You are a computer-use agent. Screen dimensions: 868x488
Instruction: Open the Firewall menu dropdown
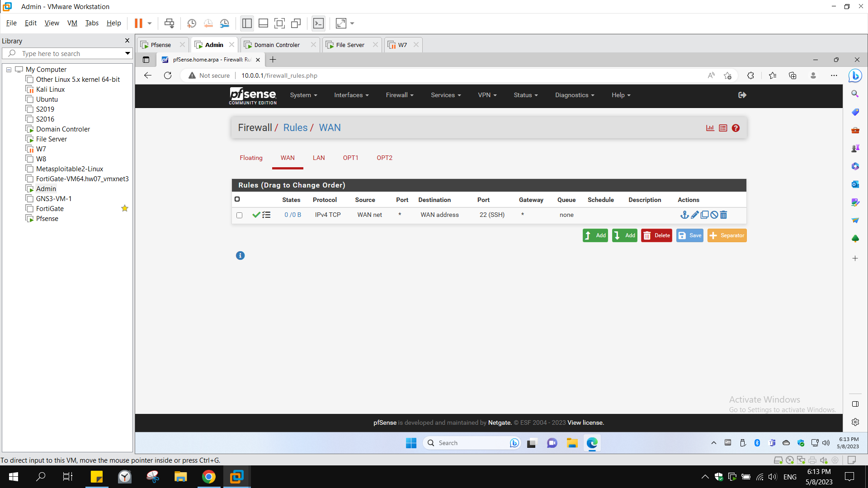pos(399,95)
